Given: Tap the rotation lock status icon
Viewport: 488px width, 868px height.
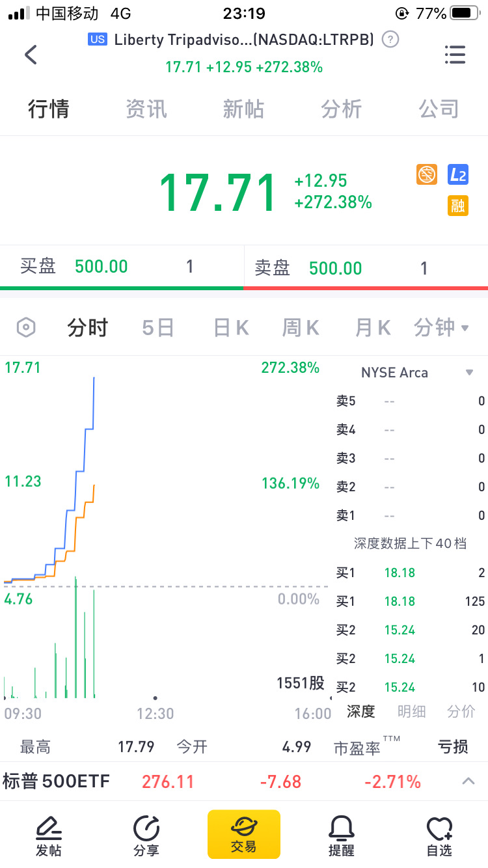Looking at the screenshot, I should pos(402,13).
